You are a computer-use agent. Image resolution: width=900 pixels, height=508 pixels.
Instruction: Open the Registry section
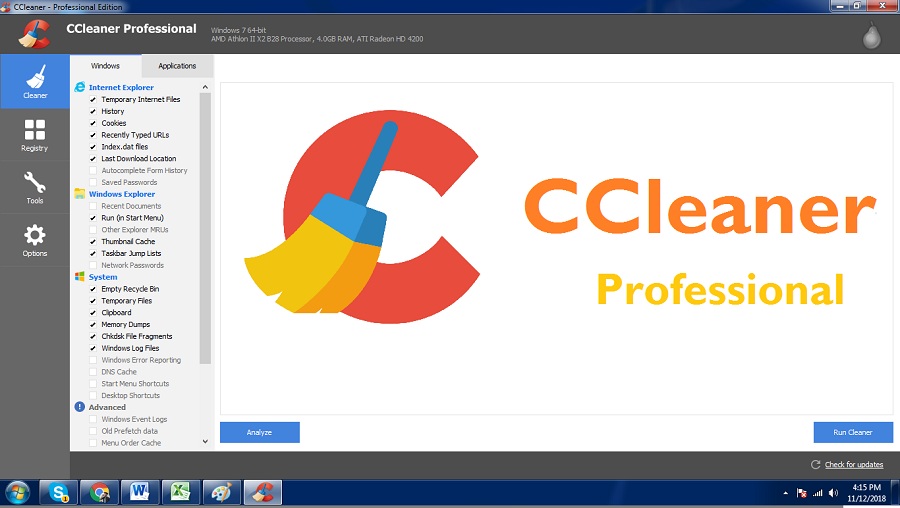(x=35, y=135)
